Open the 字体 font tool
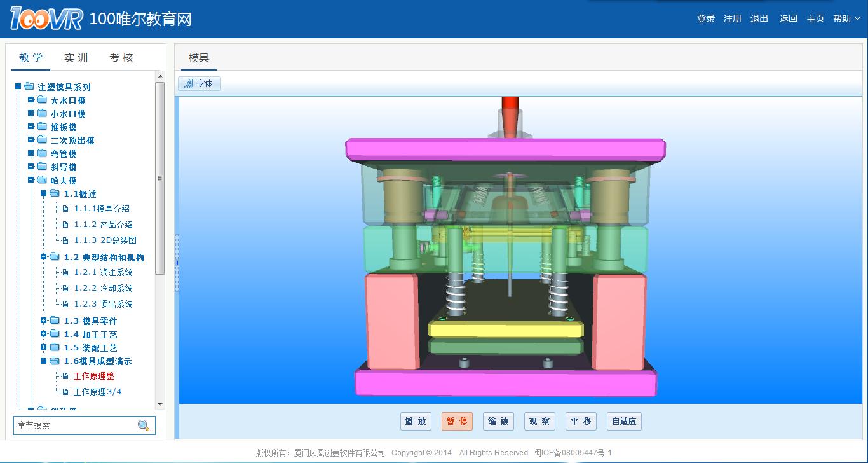The width and height of the screenshot is (868, 463). point(199,83)
